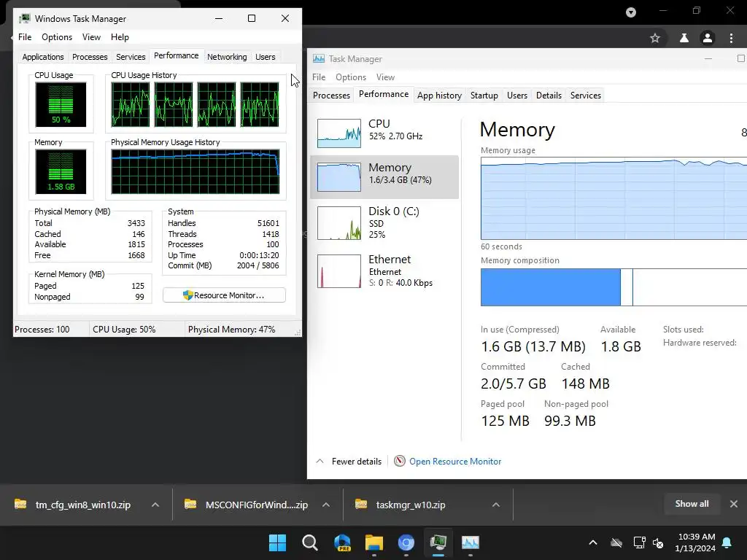Click Show all downloads button
Viewport: 747px width, 560px height.
tap(692, 504)
